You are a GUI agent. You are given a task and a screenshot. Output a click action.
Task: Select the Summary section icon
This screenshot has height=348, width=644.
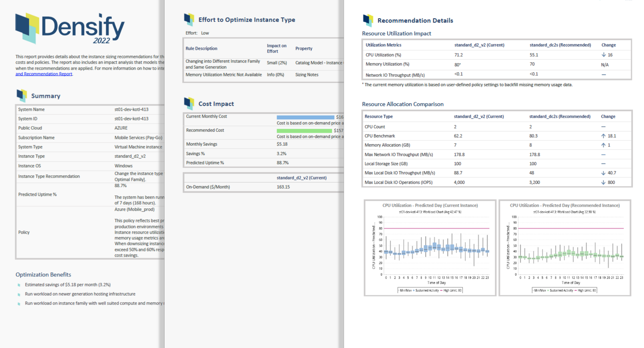coord(22,96)
